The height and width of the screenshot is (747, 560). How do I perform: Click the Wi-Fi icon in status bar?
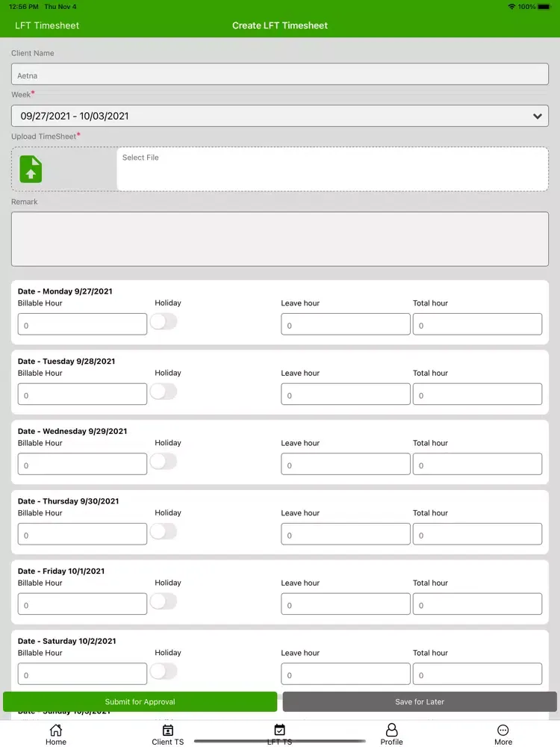(x=512, y=7)
